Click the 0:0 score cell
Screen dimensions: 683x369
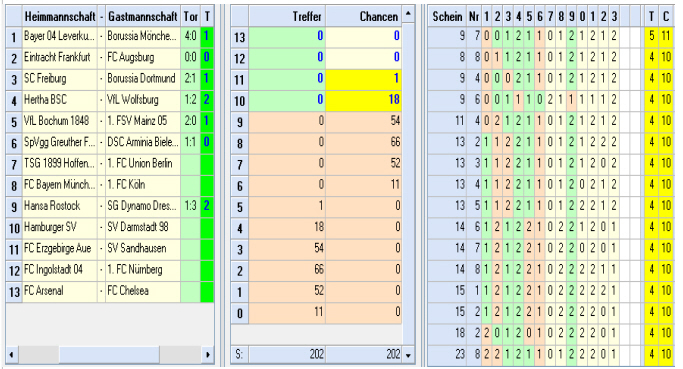[190, 58]
